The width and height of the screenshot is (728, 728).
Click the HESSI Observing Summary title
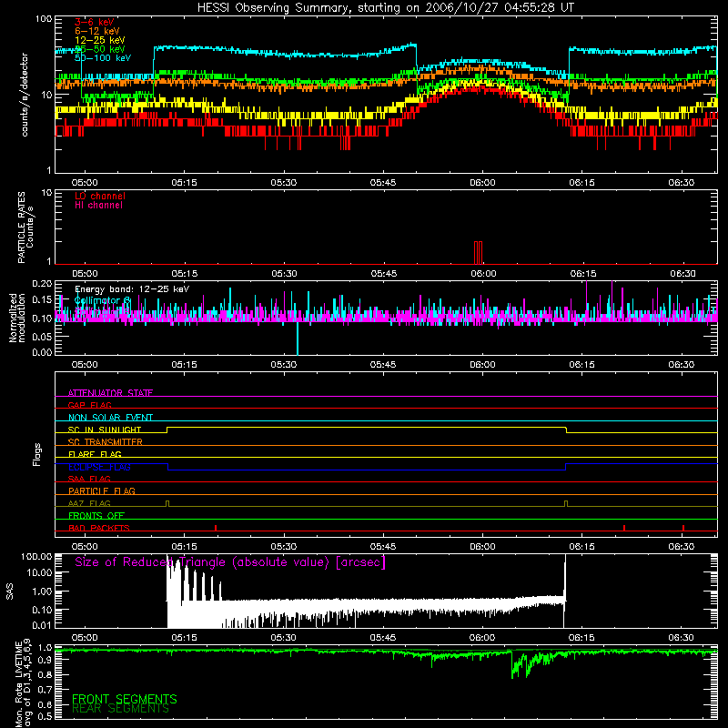386,8
